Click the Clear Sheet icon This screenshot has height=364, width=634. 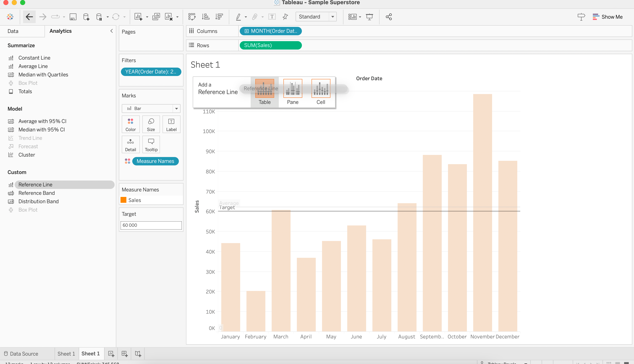point(169,17)
